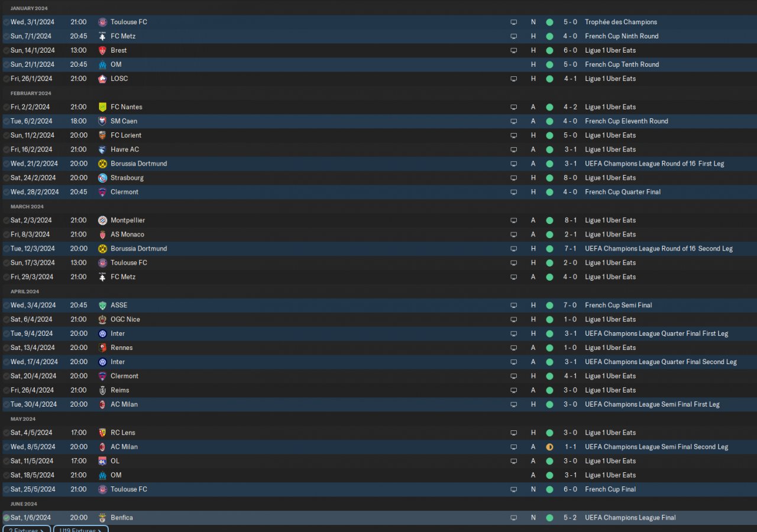Click the OL club badge
Image resolution: width=757 pixels, height=532 pixels.
[x=102, y=462]
